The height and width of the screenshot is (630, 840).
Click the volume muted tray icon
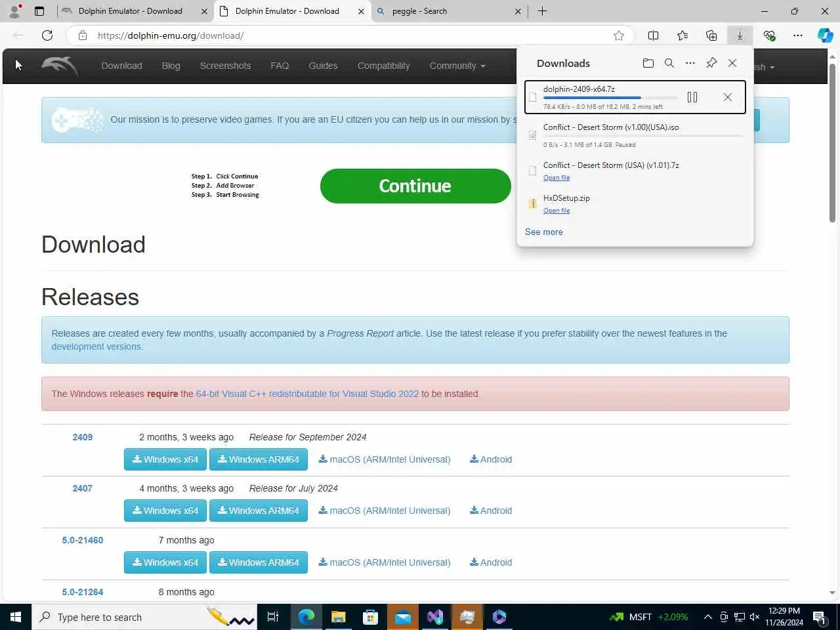click(x=755, y=617)
